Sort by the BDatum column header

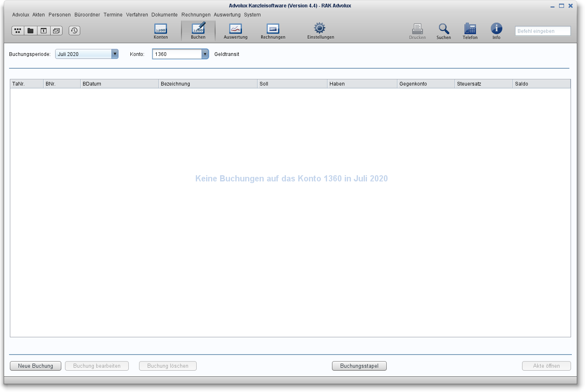[x=119, y=84]
